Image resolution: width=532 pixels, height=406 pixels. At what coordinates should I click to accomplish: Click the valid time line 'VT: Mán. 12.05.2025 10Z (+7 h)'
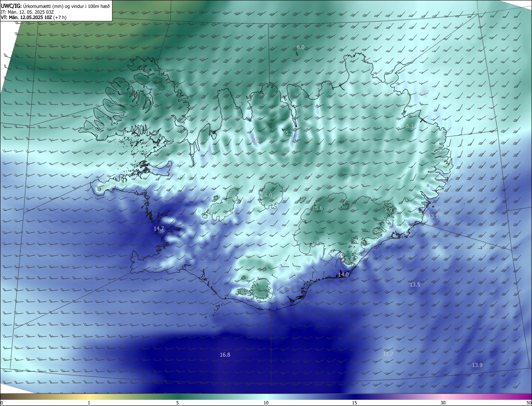pyautogui.click(x=34, y=17)
